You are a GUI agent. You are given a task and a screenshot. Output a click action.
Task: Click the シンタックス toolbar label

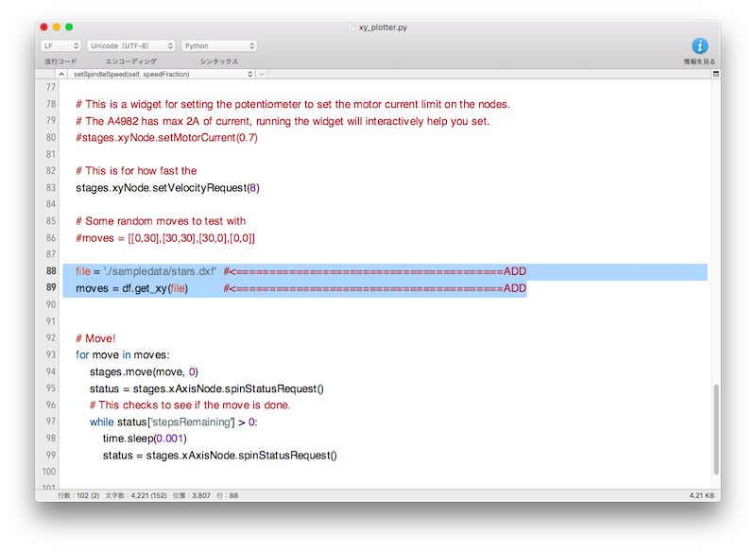click(219, 61)
